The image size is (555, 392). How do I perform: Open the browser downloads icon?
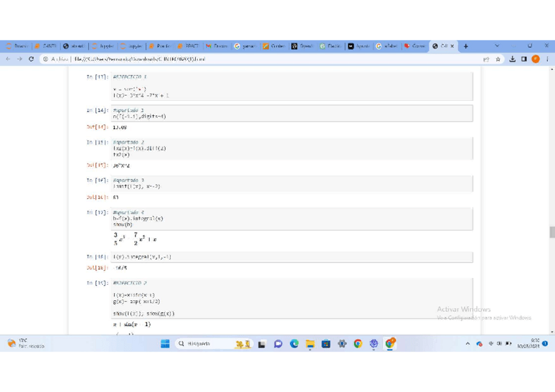coord(512,59)
